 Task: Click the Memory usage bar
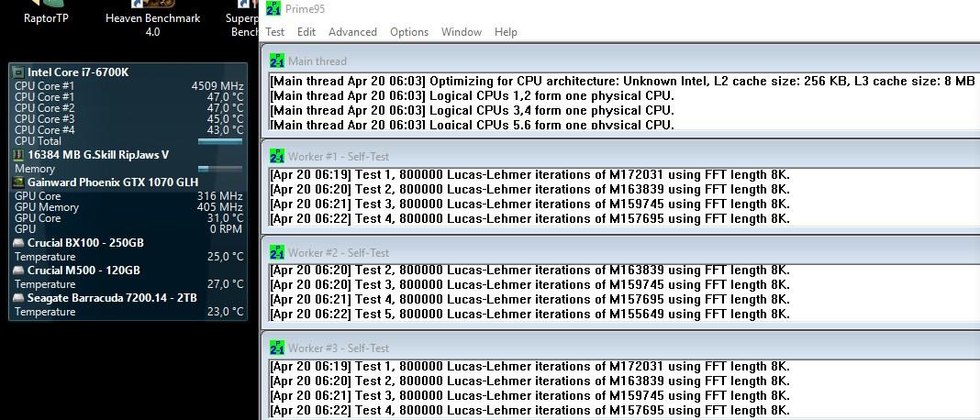220,169
